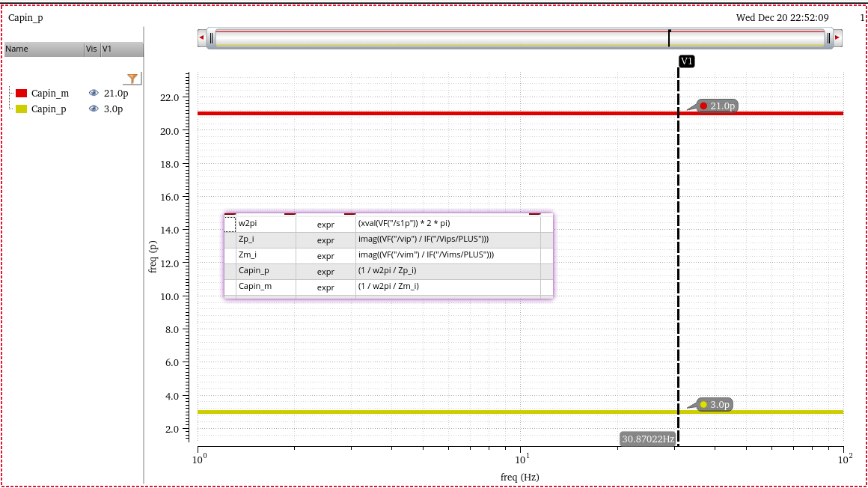Click the 3.0p value in the legend
This screenshot has height=488, width=868.
[x=114, y=109]
